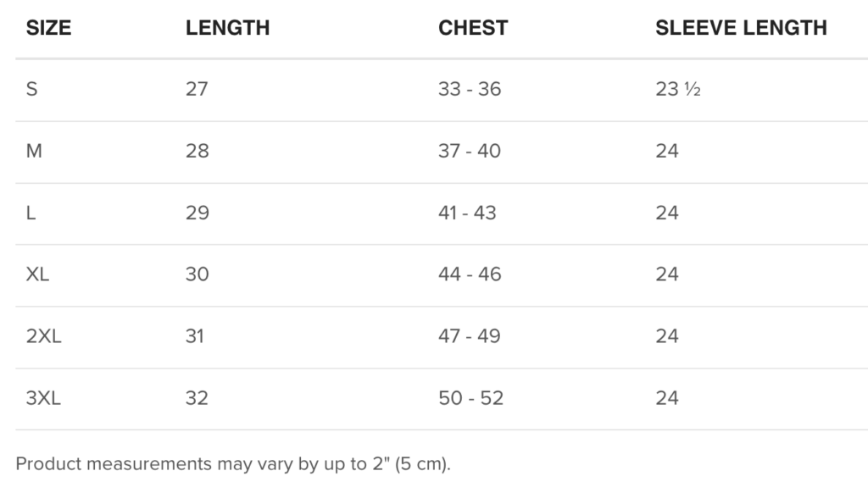Click the M size row label
Image resolution: width=868 pixels, height=493 pixels.
[35, 151]
